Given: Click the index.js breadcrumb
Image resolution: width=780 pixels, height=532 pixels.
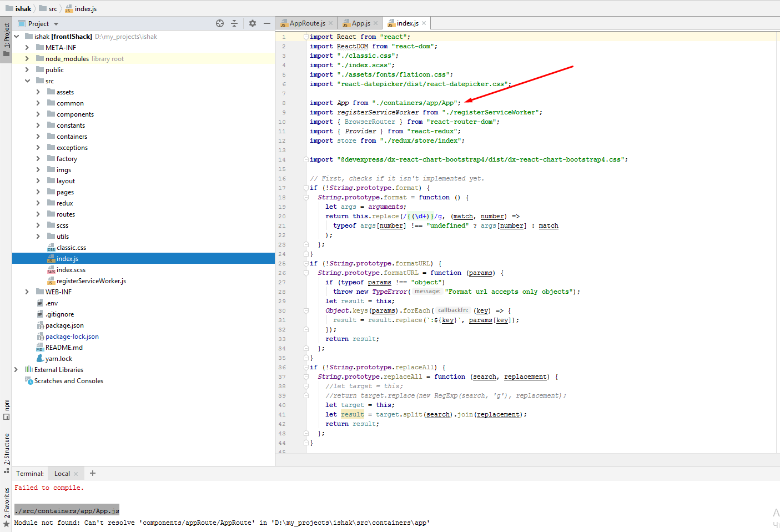Looking at the screenshot, I should point(81,8).
